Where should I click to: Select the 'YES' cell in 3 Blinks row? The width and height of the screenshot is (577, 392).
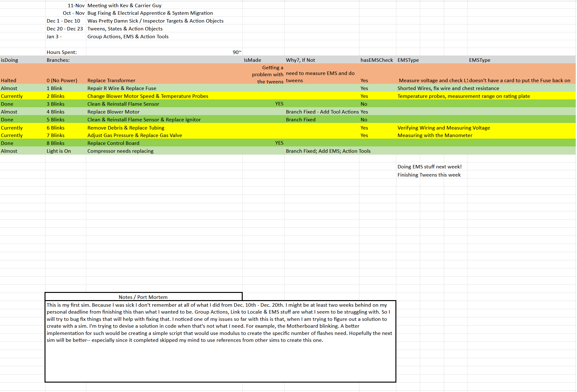click(263, 104)
